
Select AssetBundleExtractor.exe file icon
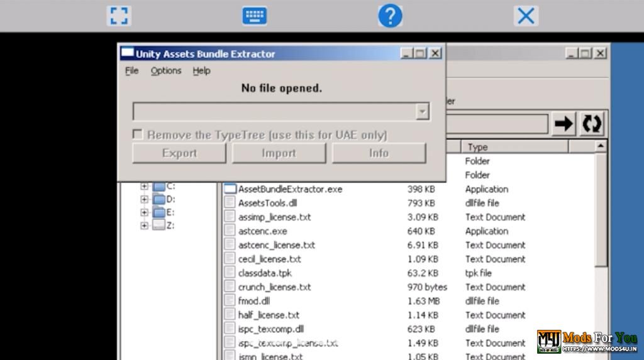pyautogui.click(x=230, y=189)
